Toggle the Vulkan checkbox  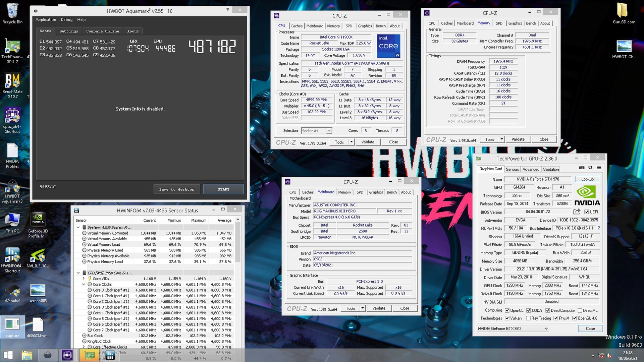click(507, 318)
